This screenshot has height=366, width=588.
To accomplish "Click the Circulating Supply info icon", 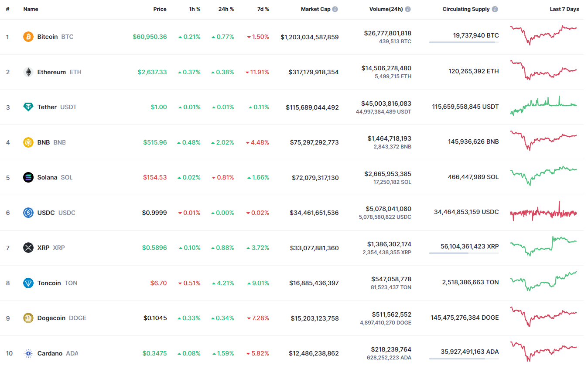I will tap(495, 9).
